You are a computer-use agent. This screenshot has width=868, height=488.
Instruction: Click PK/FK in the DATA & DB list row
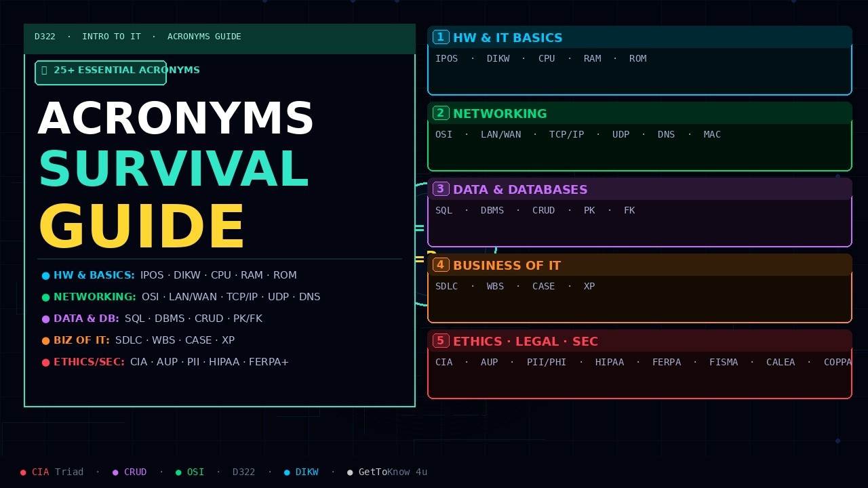[248, 319]
